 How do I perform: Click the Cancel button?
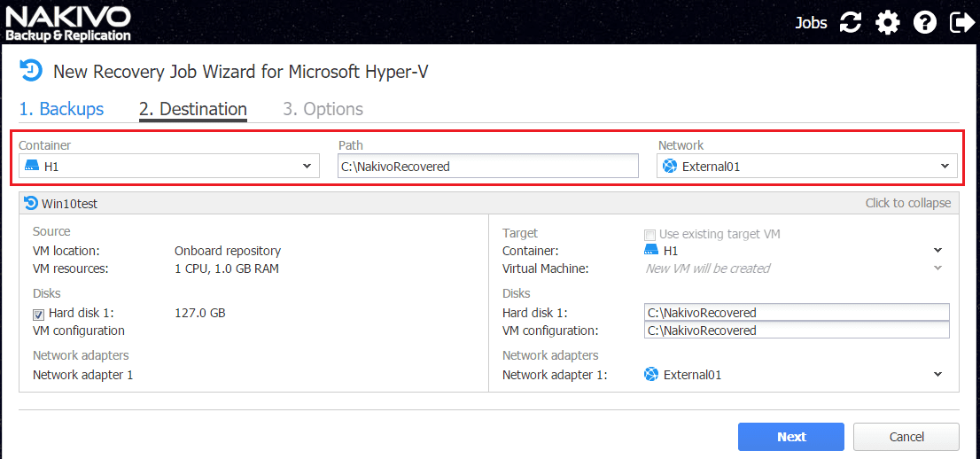tap(906, 437)
